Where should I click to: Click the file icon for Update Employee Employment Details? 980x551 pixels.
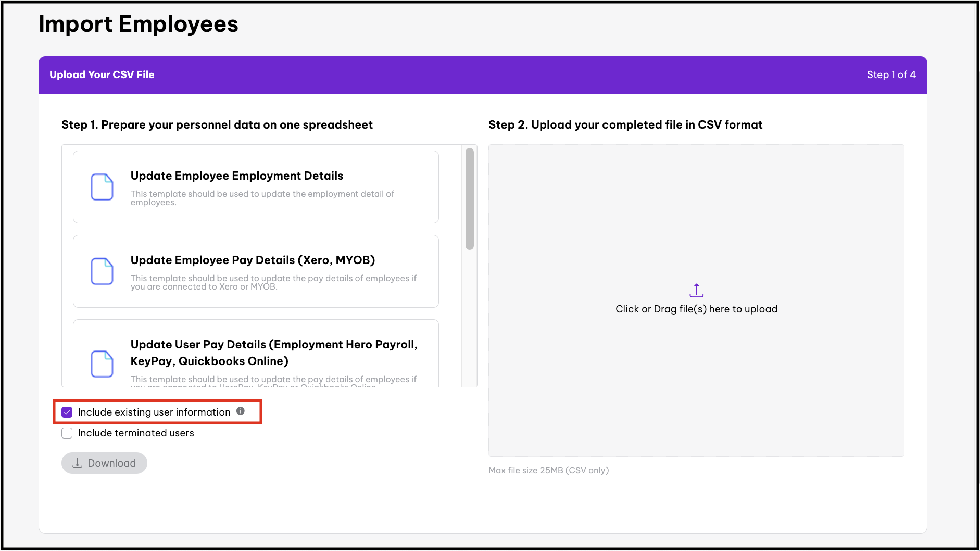[x=102, y=187]
